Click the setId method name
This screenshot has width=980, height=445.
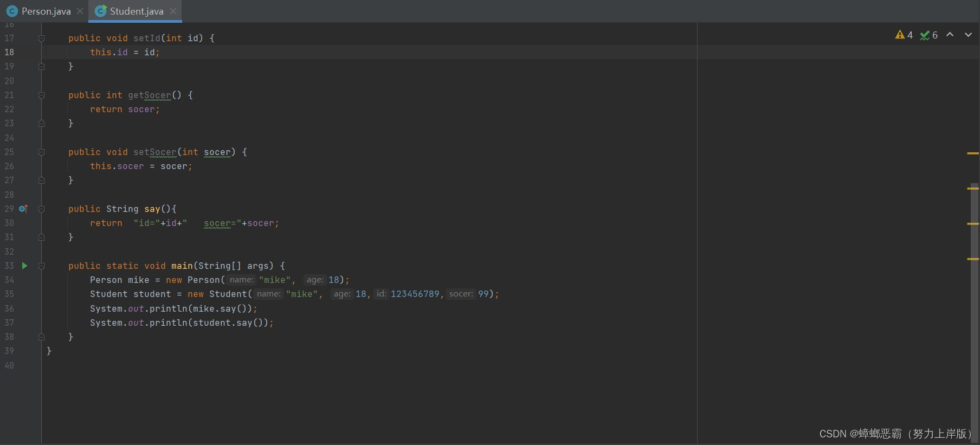(x=147, y=38)
